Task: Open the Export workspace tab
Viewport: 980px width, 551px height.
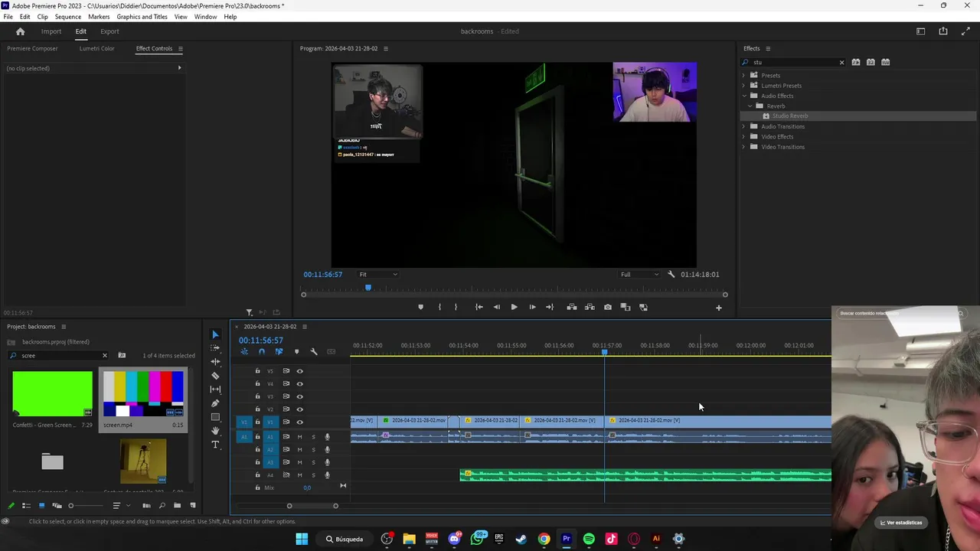Action: tap(109, 31)
